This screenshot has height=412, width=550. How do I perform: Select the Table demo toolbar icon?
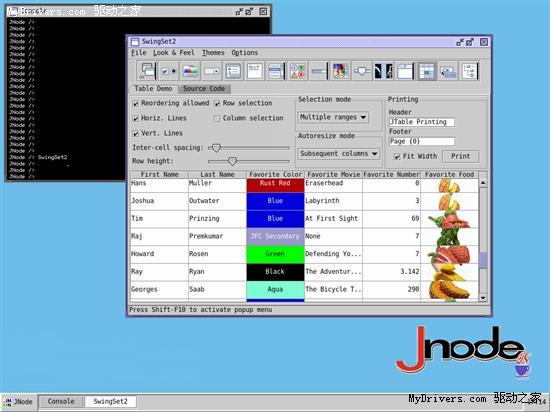[427, 71]
